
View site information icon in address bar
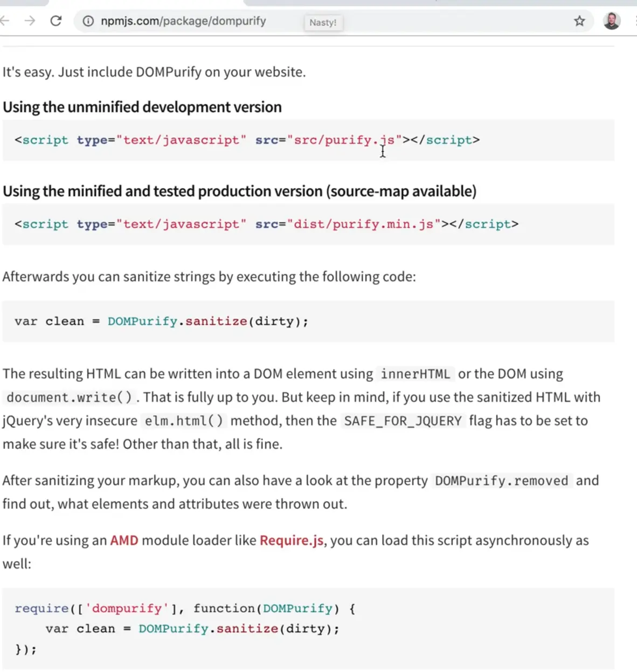88,21
